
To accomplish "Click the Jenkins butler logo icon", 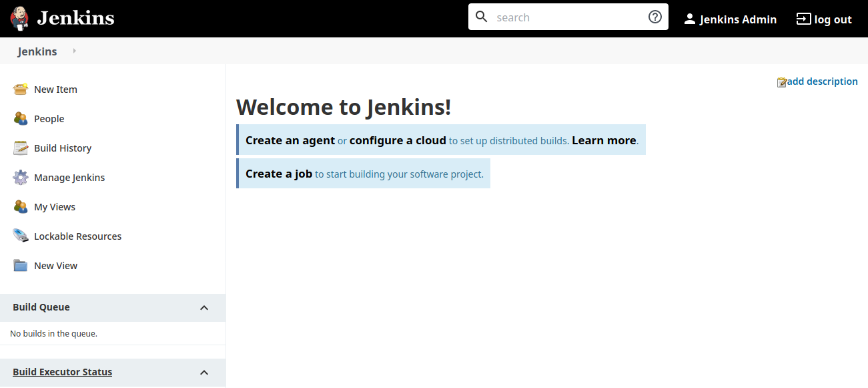I will click(19, 19).
